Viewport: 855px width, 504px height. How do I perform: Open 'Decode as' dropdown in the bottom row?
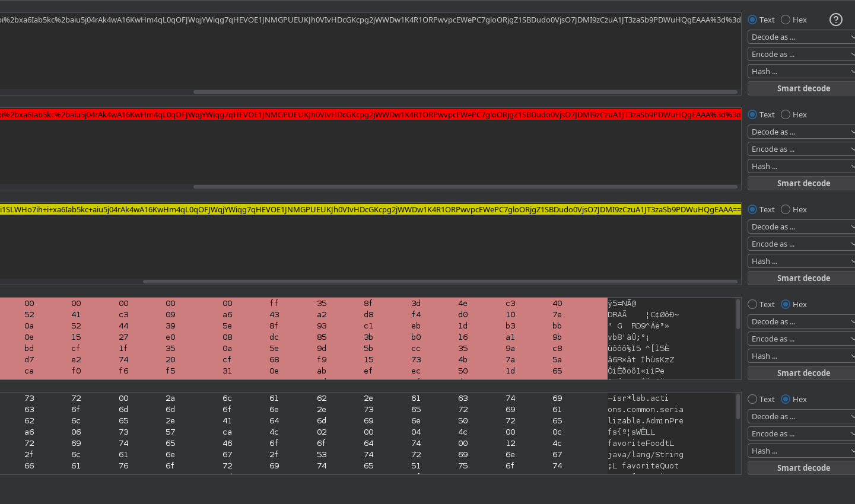tap(801, 416)
